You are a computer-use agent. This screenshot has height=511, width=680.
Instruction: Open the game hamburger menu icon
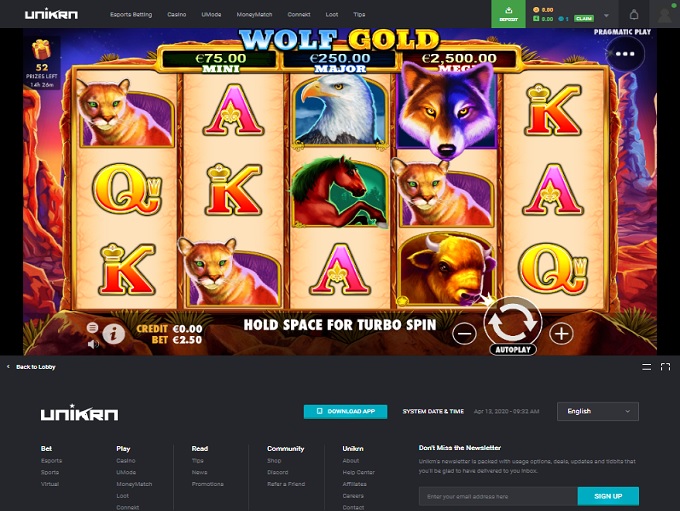(92, 328)
